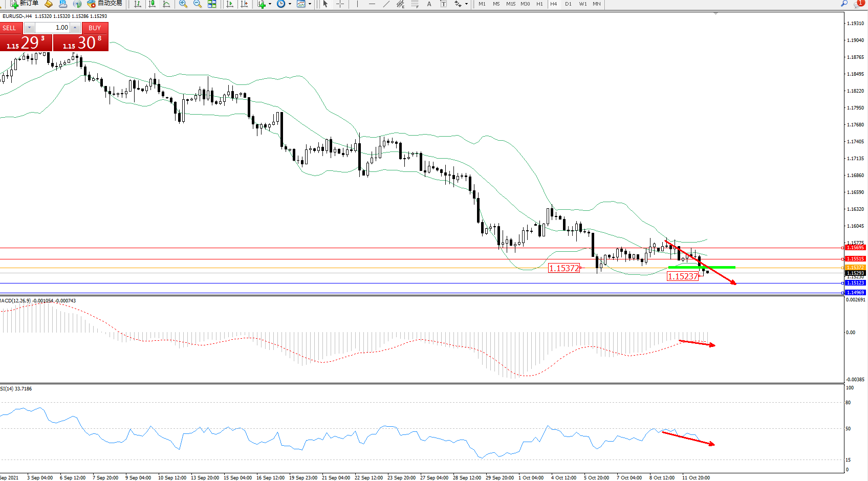Screen dimensions: 868x481
Task: Toggle the chart auto scroll icon
Action: 230,4
